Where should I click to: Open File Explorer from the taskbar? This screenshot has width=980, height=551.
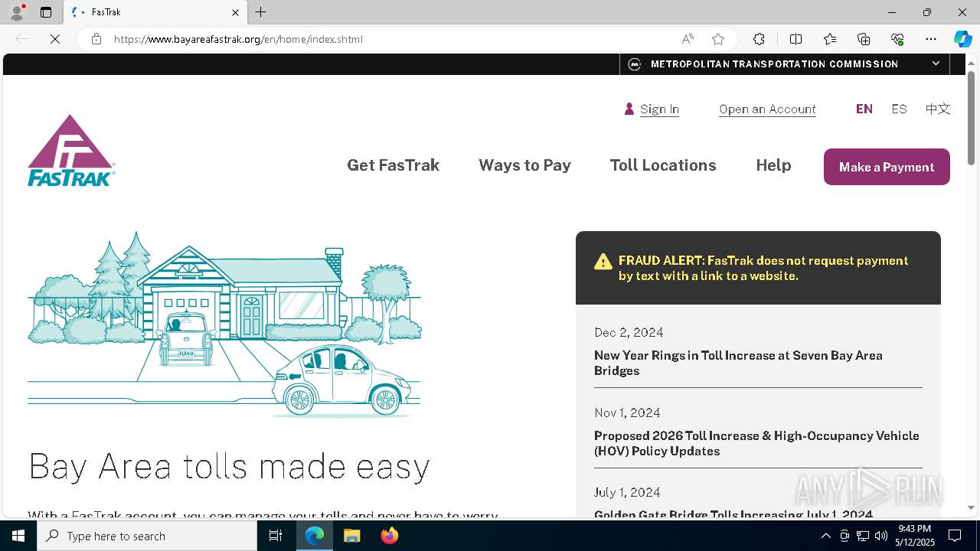[352, 536]
